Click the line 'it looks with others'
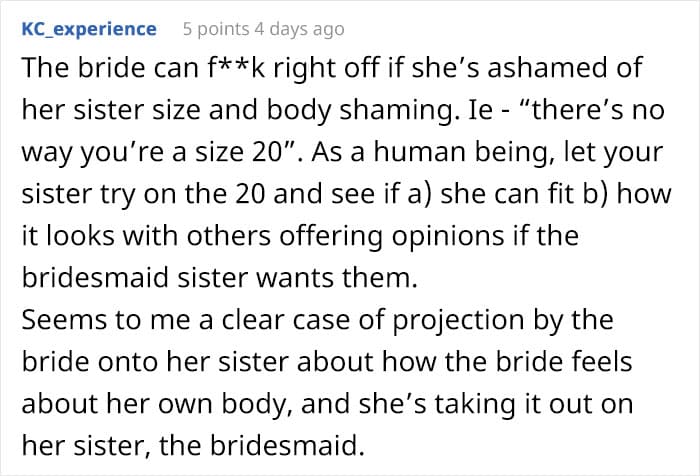 tap(300, 236)
